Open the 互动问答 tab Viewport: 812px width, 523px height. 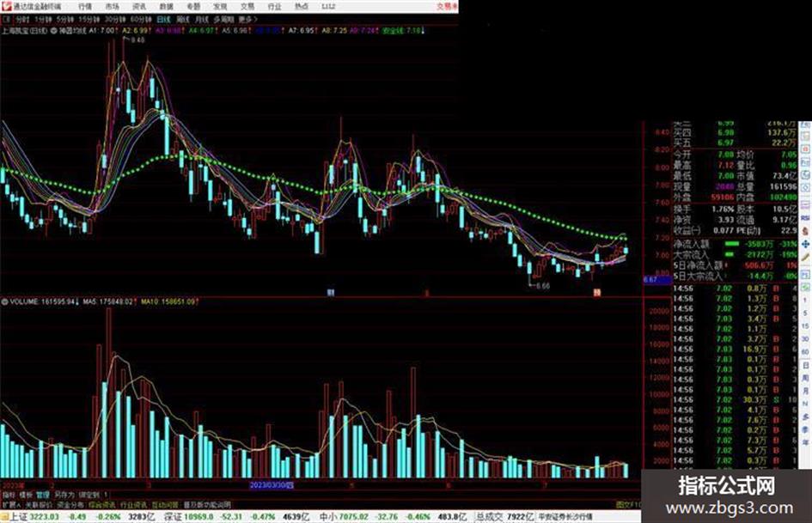(x=165, y=505)
